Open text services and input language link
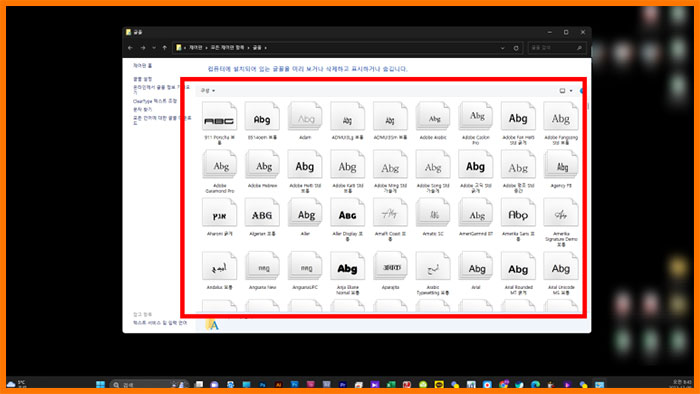The height and width of the screenshot is (394, 700). (160, 323)
